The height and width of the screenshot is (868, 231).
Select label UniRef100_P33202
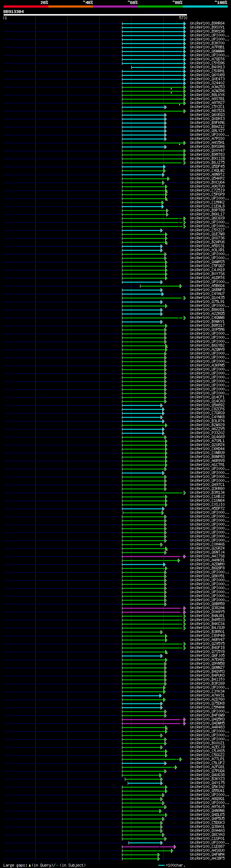point(207,433)
